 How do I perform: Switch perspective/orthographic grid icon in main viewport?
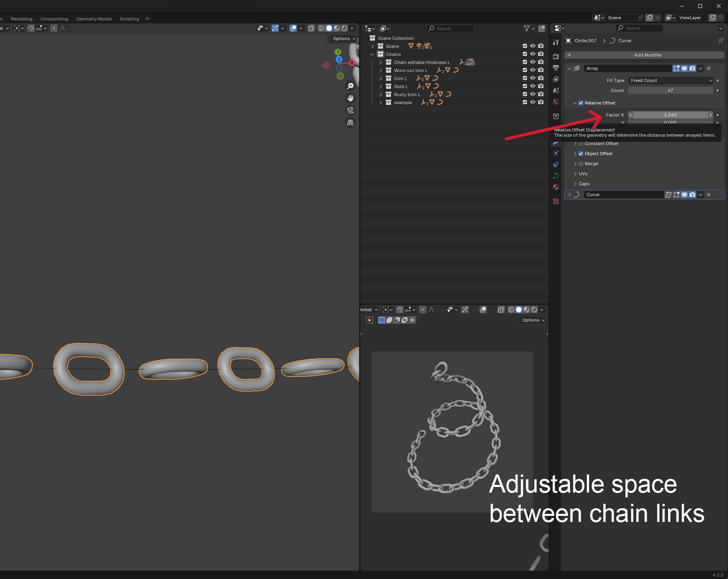point(350,122)
